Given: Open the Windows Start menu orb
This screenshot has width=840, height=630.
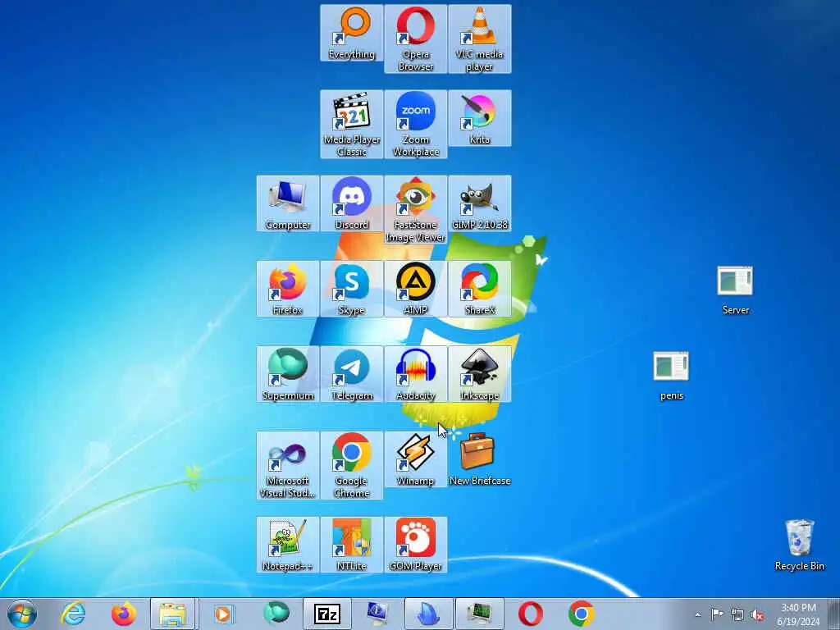Looking at the screenshot, I should pos(22,614).
